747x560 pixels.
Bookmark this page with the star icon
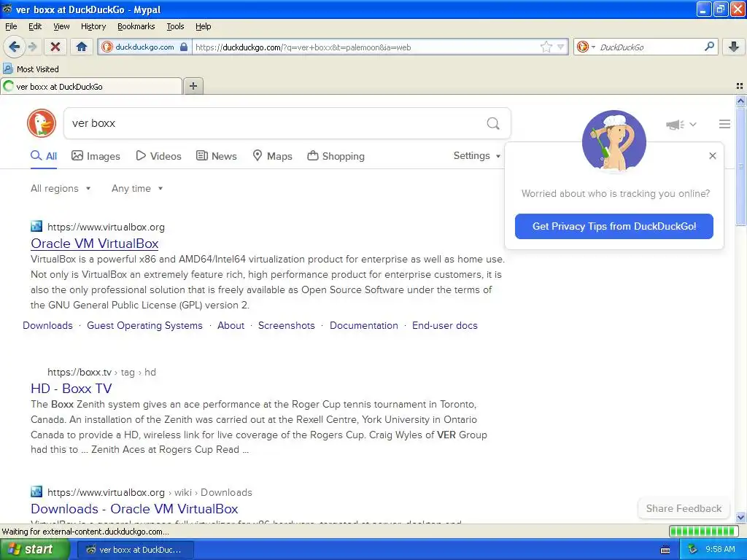click(x=546, y=47)
